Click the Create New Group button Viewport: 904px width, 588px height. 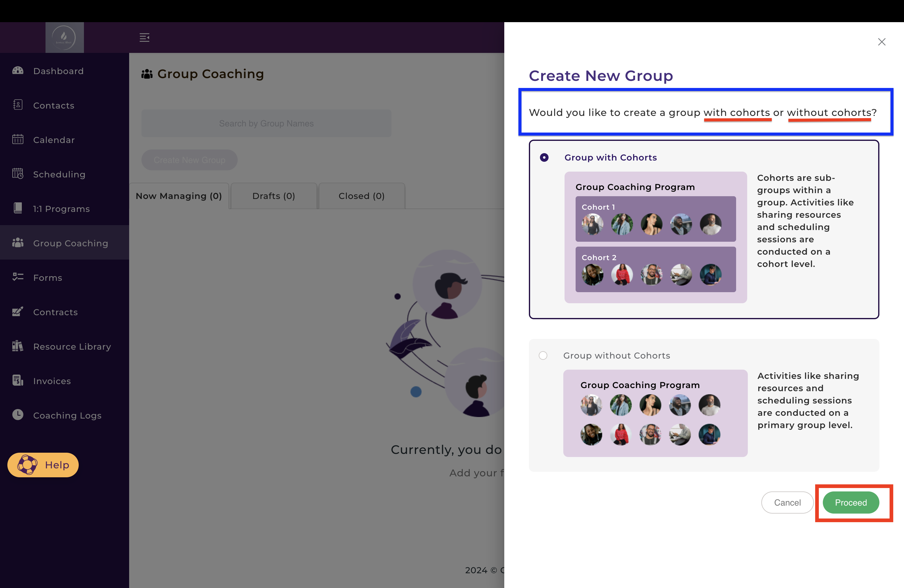click(189, 160)
